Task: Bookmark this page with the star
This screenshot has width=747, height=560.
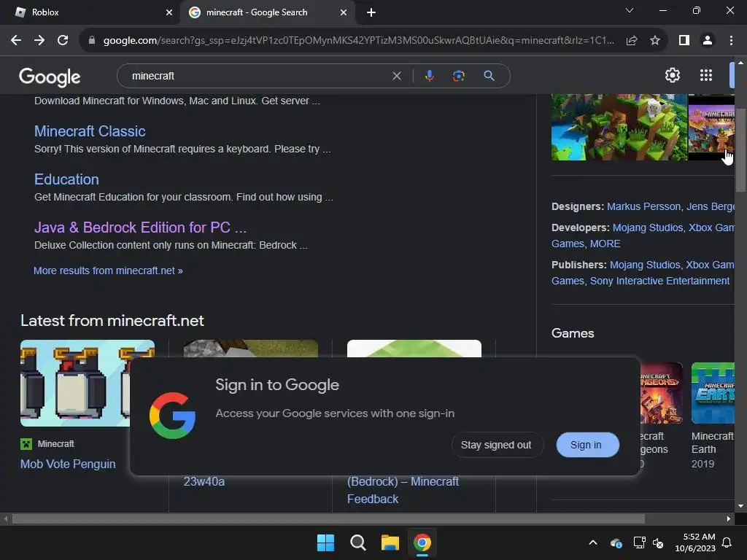Action: [x=655, y=41]
